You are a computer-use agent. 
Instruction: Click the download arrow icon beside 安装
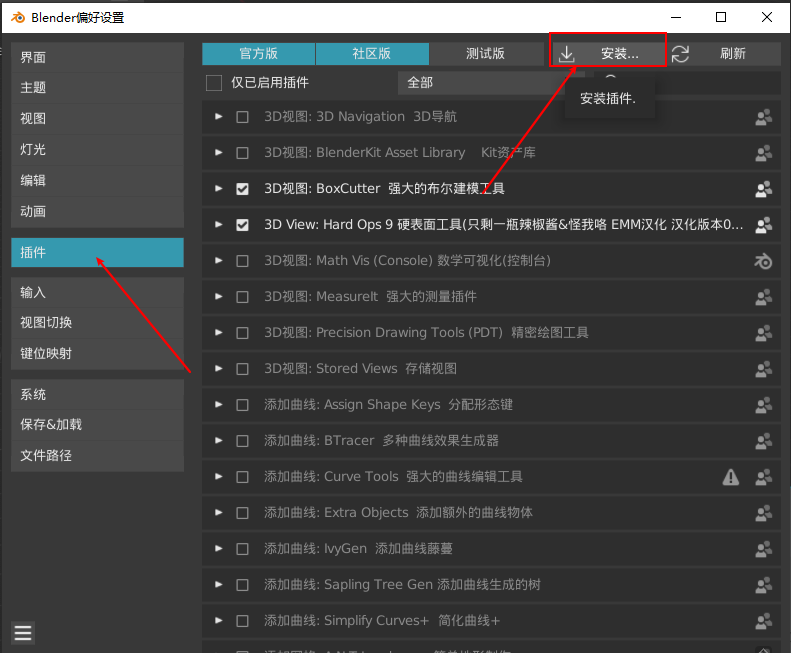point(567,54)
